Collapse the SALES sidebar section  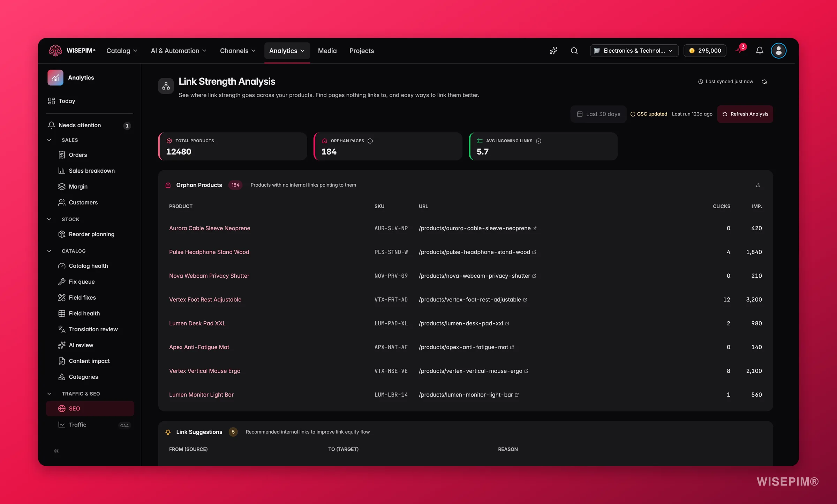point(49,140)
